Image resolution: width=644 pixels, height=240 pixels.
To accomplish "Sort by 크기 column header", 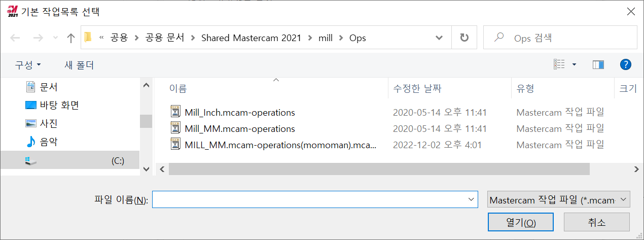I will (628, 88).
